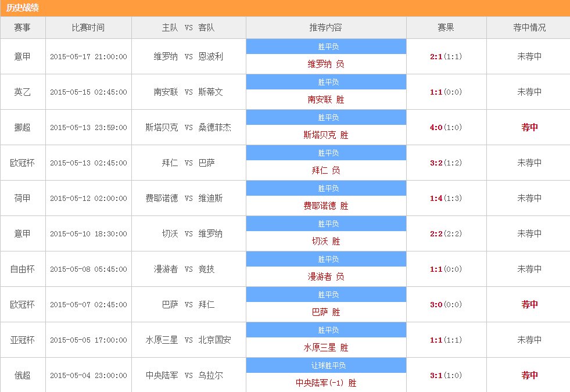Click the 维罗纳 负 recommendation link
This screenshot has height=392, width=570.
click(327, 64)
